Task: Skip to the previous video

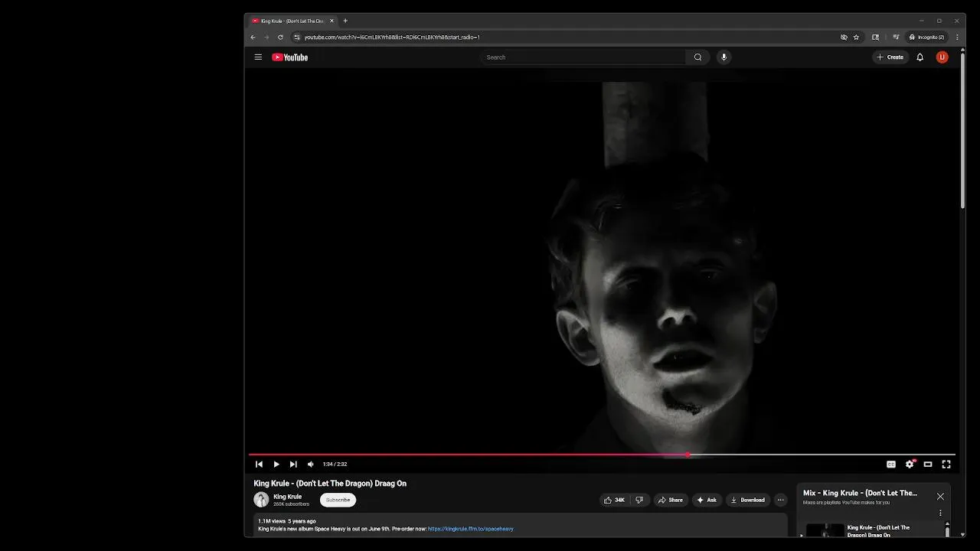Action: pyautogui.click(x=259, y=465)
